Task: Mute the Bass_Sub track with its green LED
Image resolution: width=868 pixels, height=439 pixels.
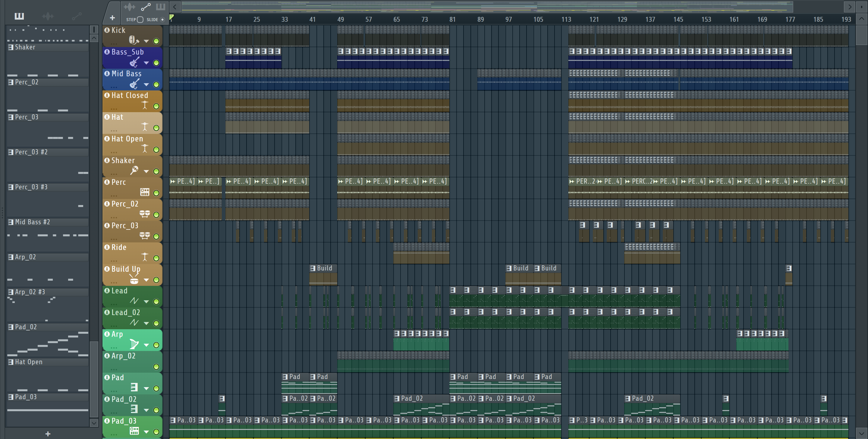Action: (x=156, y=63)
